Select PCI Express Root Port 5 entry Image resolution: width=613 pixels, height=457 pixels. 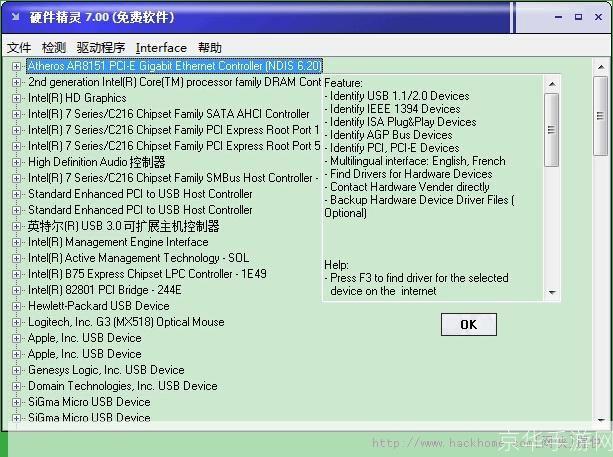[174, 146]
